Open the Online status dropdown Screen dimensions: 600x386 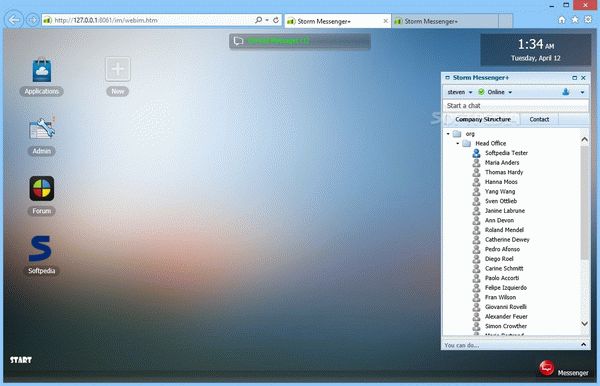pos(495,92)
